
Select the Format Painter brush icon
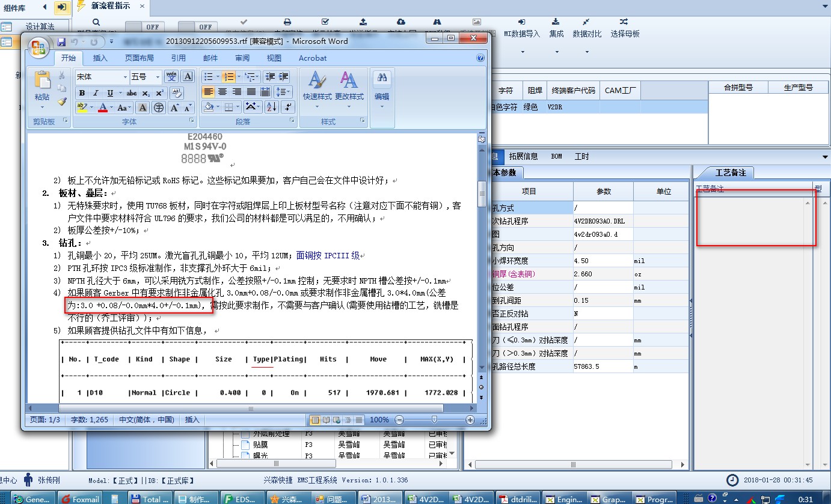(x=61, y=102)
